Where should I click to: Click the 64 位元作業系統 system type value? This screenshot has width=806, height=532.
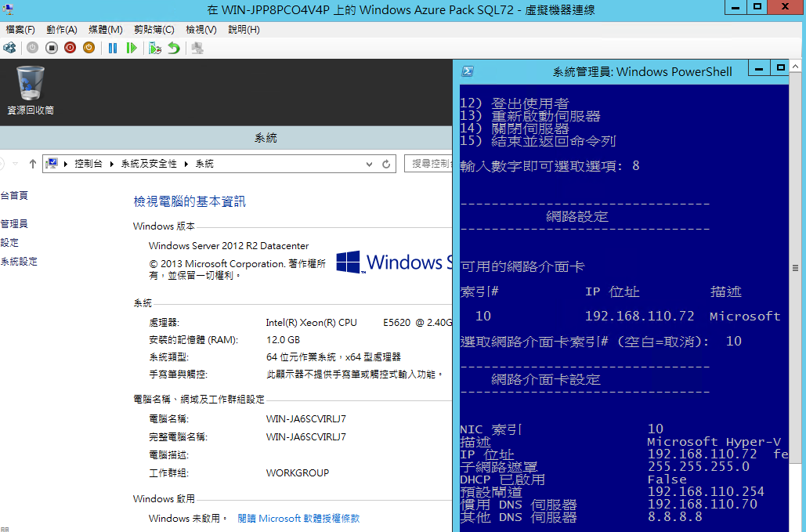click(334, 356)
